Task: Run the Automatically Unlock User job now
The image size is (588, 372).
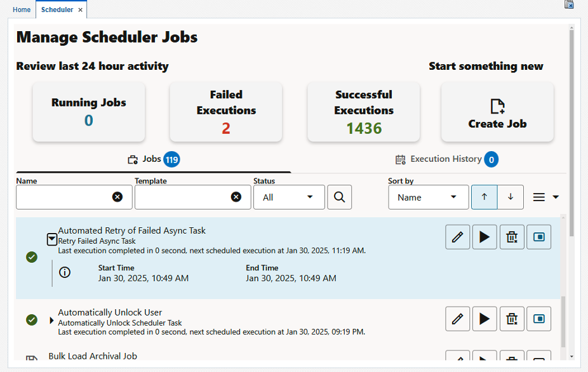Action: [484, 319]
